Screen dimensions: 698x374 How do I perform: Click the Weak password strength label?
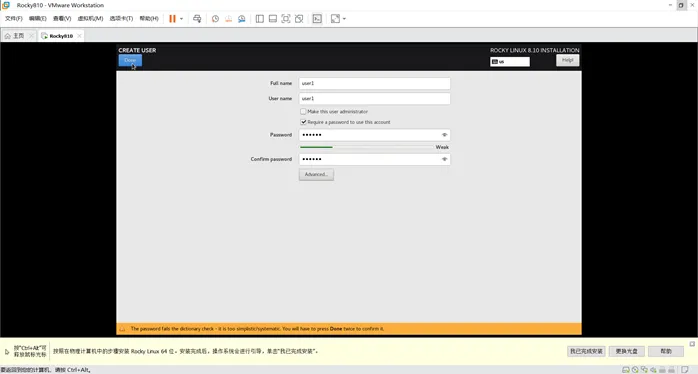click(x=442, y=147)
